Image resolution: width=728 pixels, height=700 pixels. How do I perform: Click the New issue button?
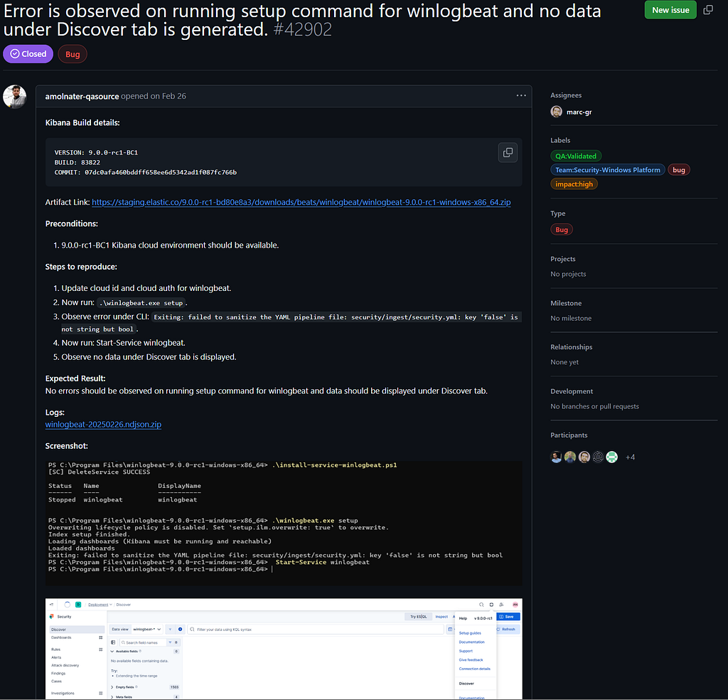pos(670,10)
